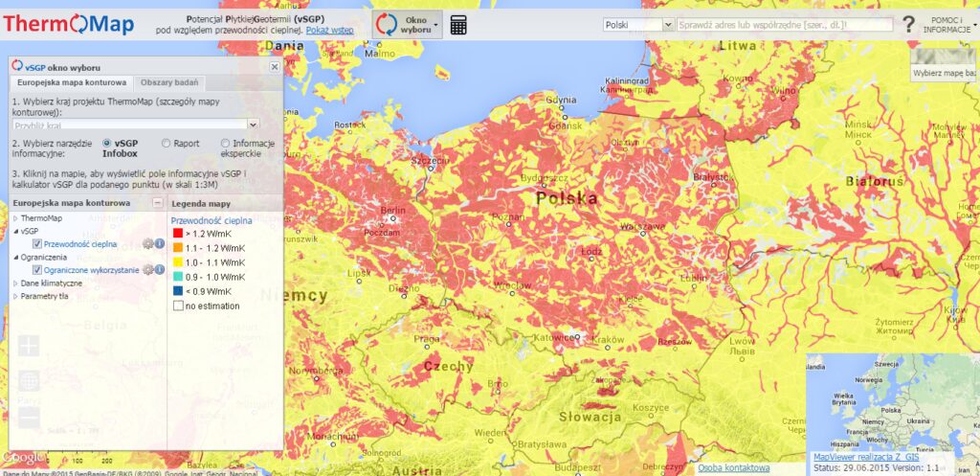This screenshot has height=476, width=980.
Task: Select the Informacje eksperckie radio button
Action: pyautogui.click(x=225, y=144)
